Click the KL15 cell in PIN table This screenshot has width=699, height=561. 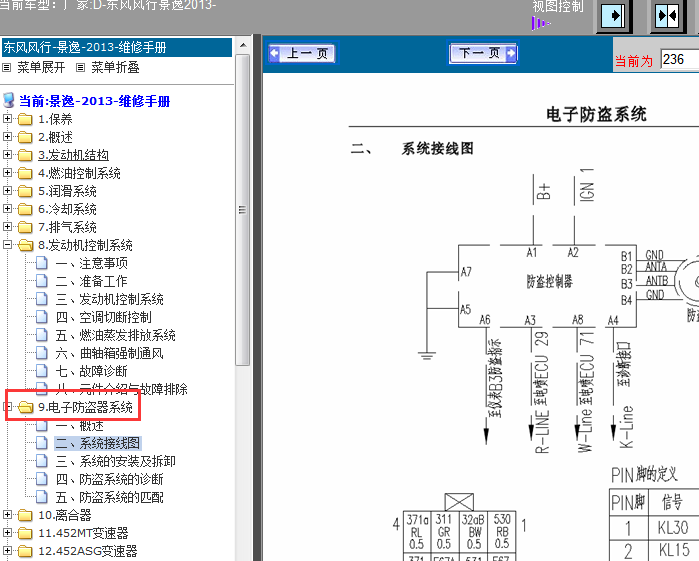pyautogui.click(x=672, y=550)
